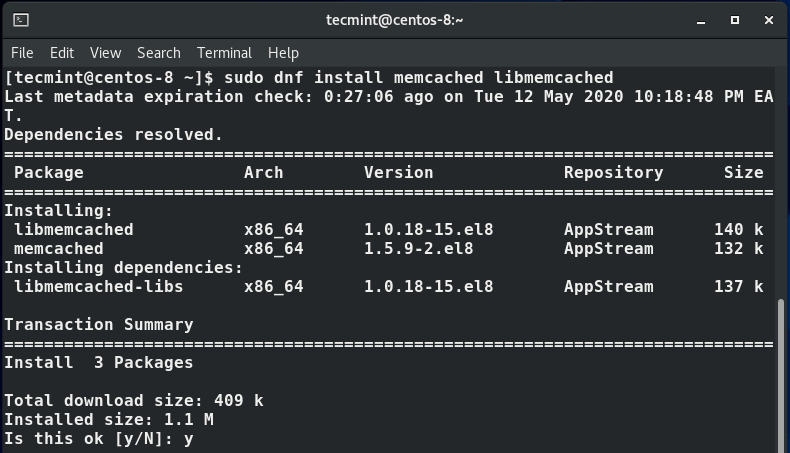
Task: Click the 'Is this ok [y/N]' prompt line
Action: click(x=99, y=438)
